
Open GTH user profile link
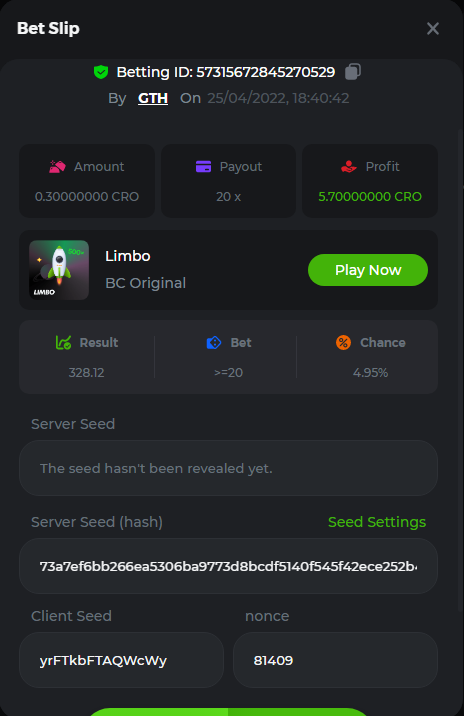click(x=153, y=98)
